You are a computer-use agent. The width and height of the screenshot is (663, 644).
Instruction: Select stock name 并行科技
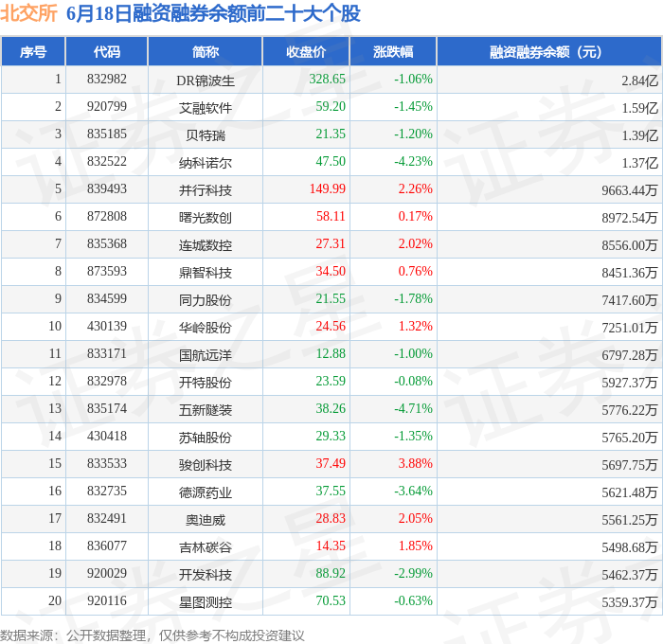pyautogui.click(x=206, y=190)
